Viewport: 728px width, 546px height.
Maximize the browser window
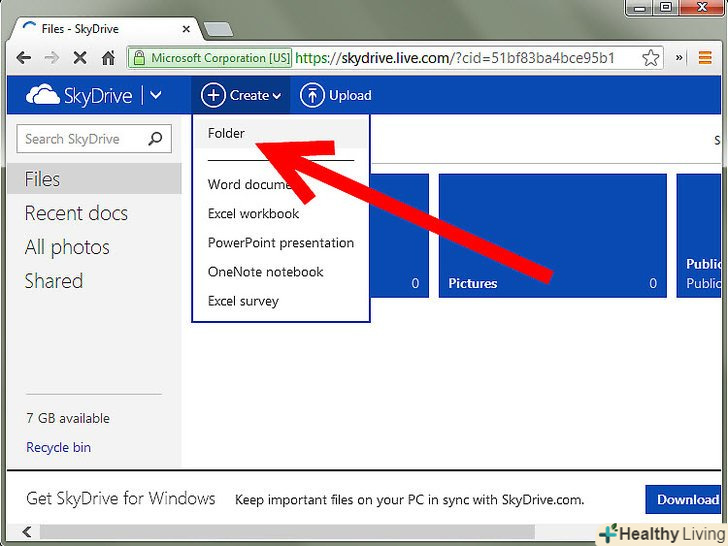click(x=666, y=7)
